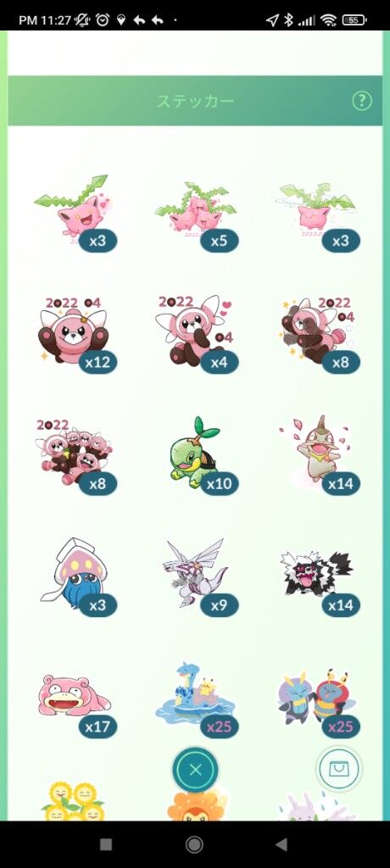The height and width of the screenshot is (868, 390).
Task: Close the sticker menu with X button
Action: tap(195, 770)
